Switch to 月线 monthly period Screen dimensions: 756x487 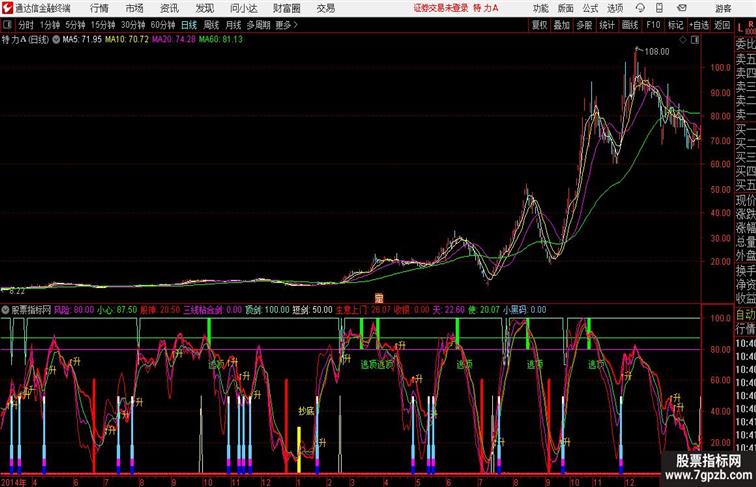pos(233,25)
